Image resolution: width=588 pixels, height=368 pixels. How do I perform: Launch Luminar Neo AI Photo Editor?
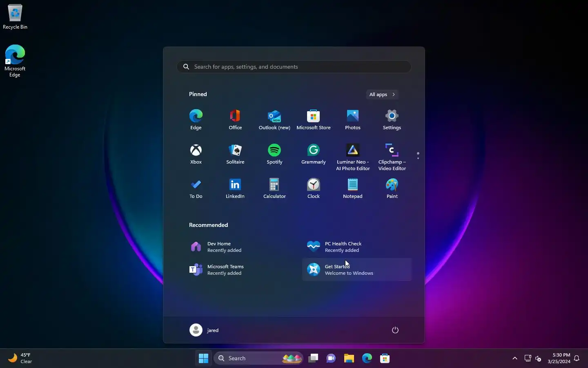click(x=353, y=157)
